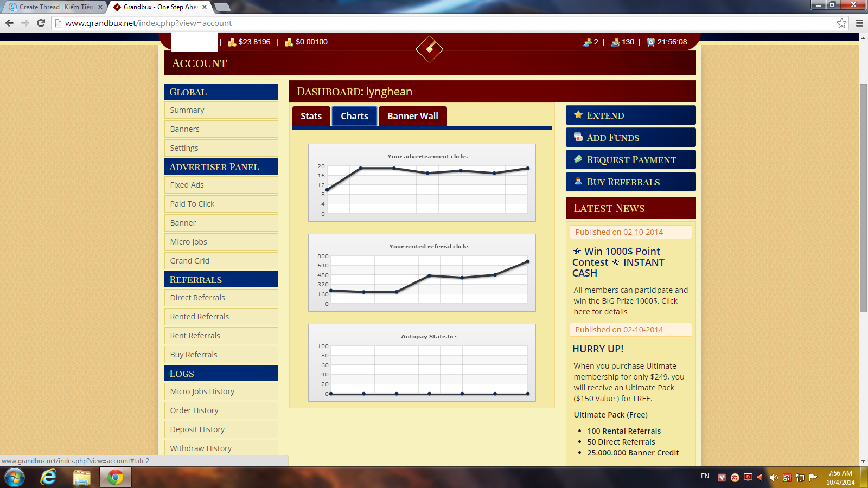Click the volume speaker tray icon
The image size is (868, 488).
click(x=774, y=478)
